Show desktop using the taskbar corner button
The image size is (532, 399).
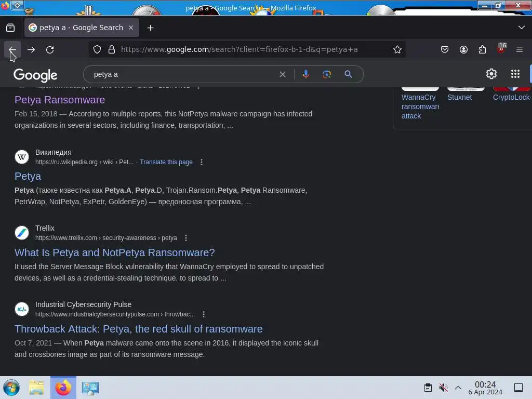(x=518, y=388)
